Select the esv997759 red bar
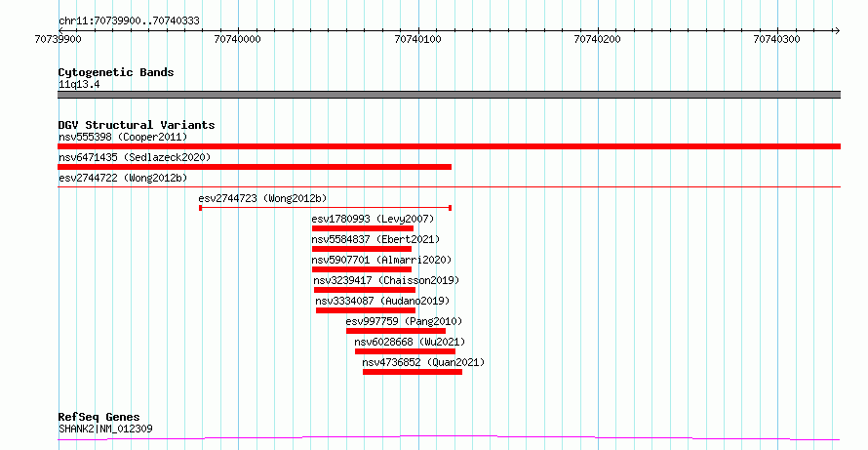 (x=396, y=331)
